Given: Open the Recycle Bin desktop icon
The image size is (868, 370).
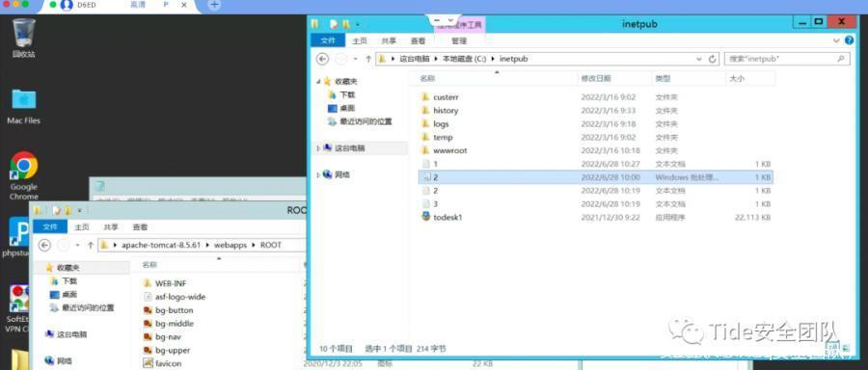Looking at the screenshot, I should pos(24,37).
